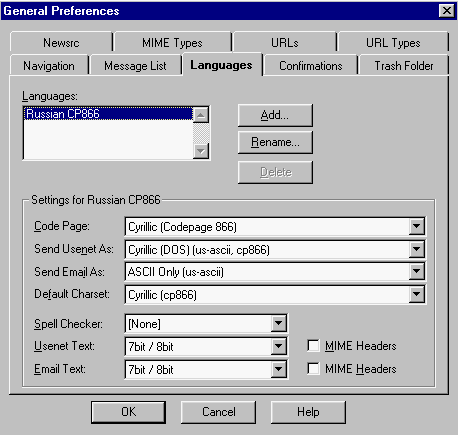Click the Rename... button
The width and height of the screenshot is (458, 435).
[275, 142]
